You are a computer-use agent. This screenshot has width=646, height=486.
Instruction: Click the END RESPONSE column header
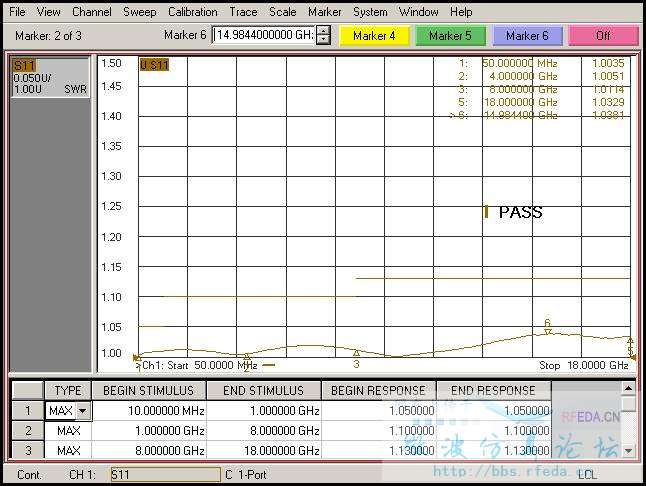[493, 390]
